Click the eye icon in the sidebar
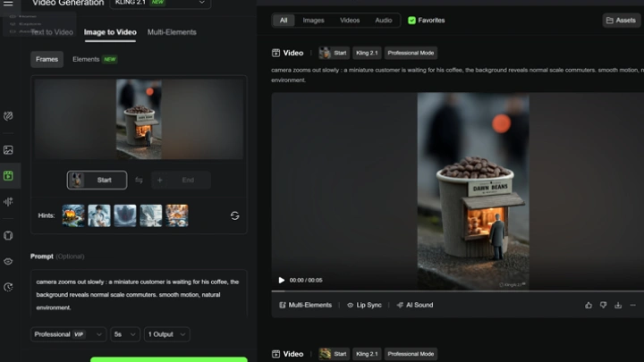Screen dimensions: 644x362 [x=8, y=261]
